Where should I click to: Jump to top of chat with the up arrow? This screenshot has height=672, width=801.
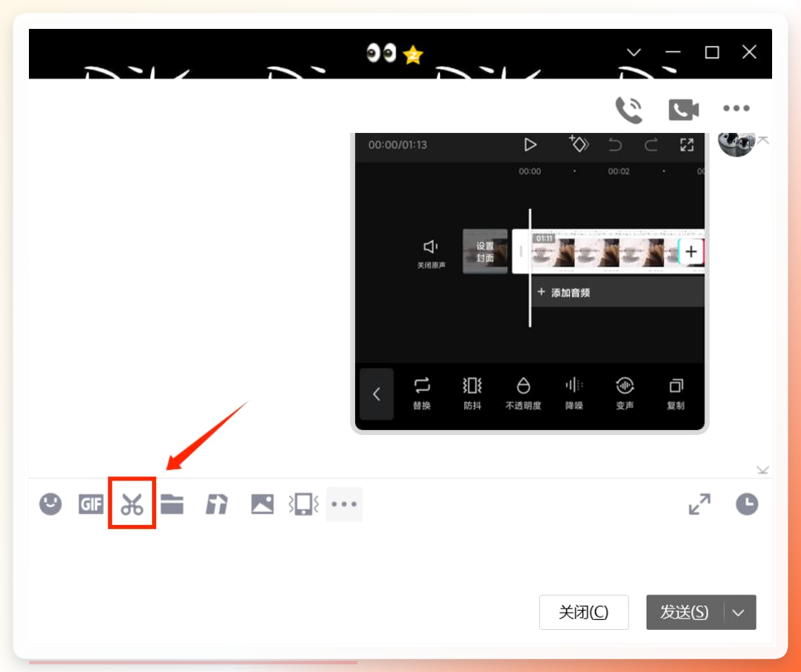[x=763, y=140]
